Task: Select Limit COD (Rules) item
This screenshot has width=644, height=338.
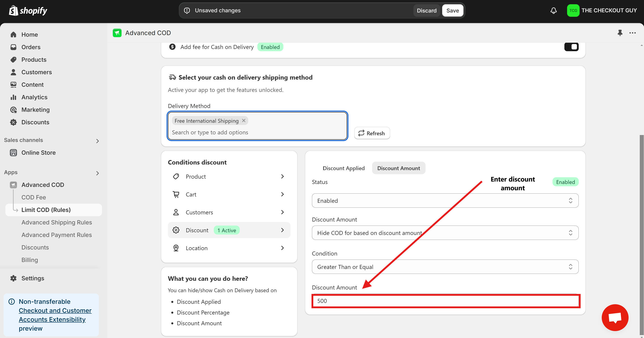Action: (x=53, y=210)
